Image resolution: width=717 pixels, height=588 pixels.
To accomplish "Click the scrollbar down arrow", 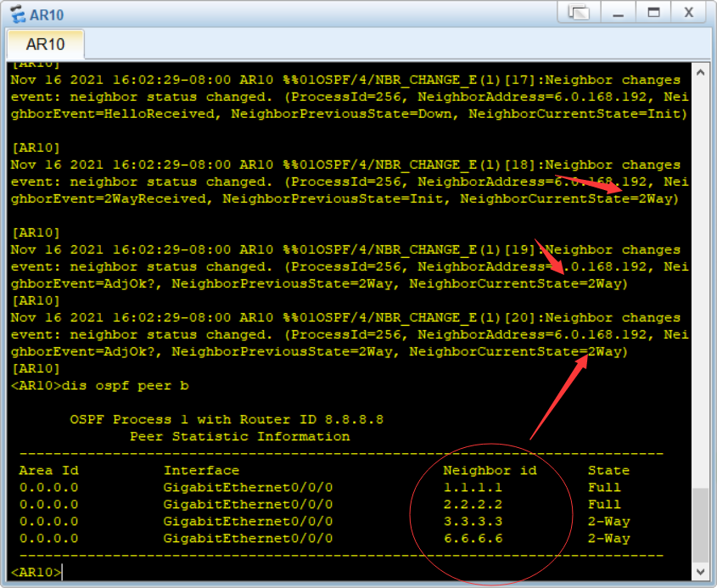I will click(700, 572).
